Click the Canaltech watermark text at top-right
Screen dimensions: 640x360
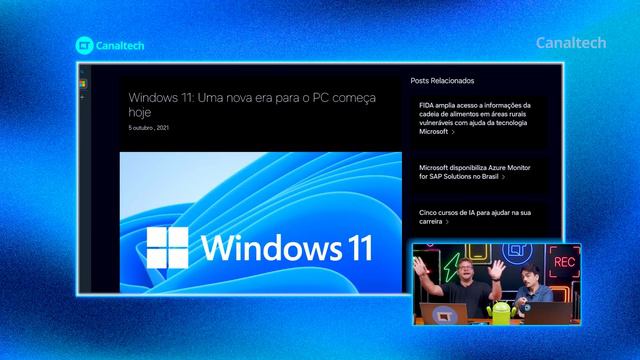point(571,43)
